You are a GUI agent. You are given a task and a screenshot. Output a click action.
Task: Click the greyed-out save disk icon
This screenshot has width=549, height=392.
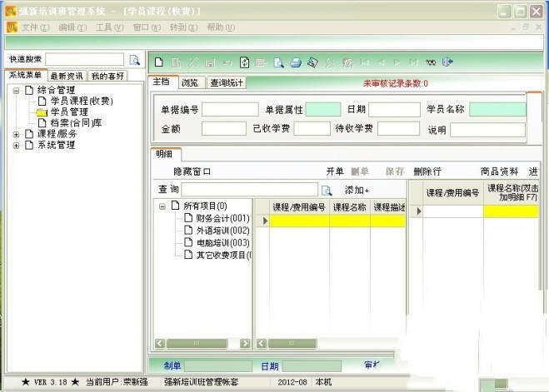click(210, 62)
